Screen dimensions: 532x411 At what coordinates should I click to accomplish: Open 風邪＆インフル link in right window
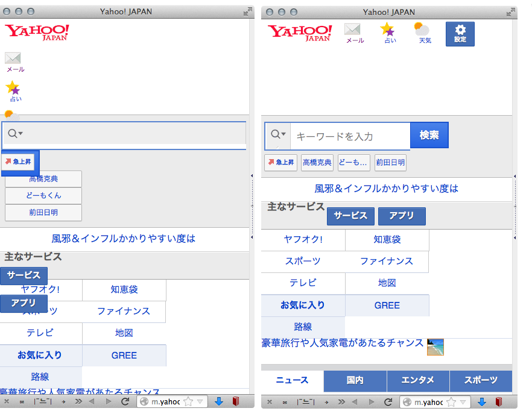(x=387, y=189)
